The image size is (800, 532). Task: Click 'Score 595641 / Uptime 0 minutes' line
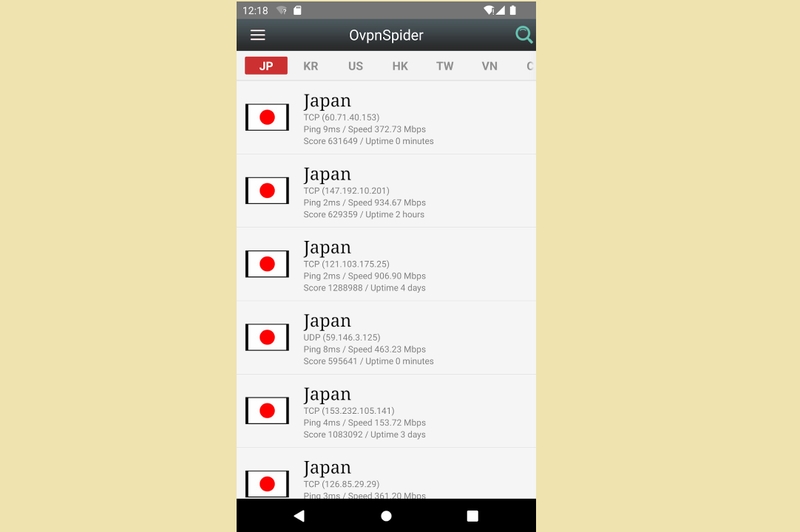coord(368,361)
